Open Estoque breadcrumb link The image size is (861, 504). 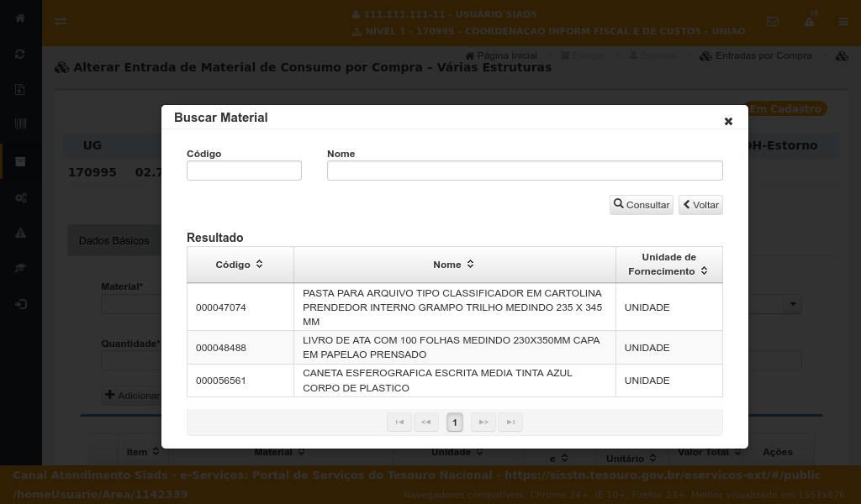coord(584,55)
